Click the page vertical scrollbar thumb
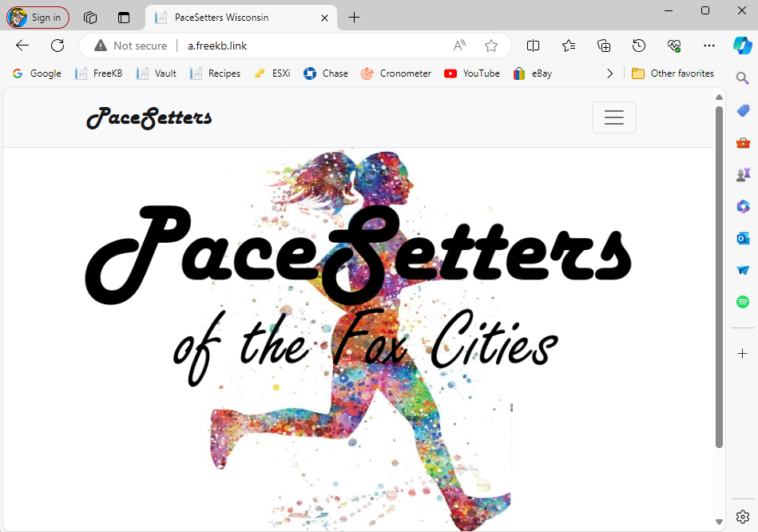Screen dimensions: 758x532 point(719,276)
